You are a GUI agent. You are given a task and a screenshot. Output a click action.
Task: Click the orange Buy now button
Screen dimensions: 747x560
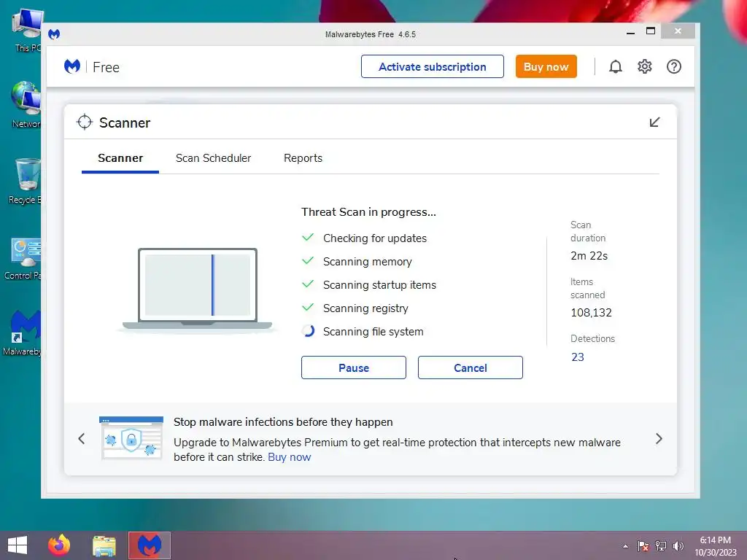tap(546, 66)
